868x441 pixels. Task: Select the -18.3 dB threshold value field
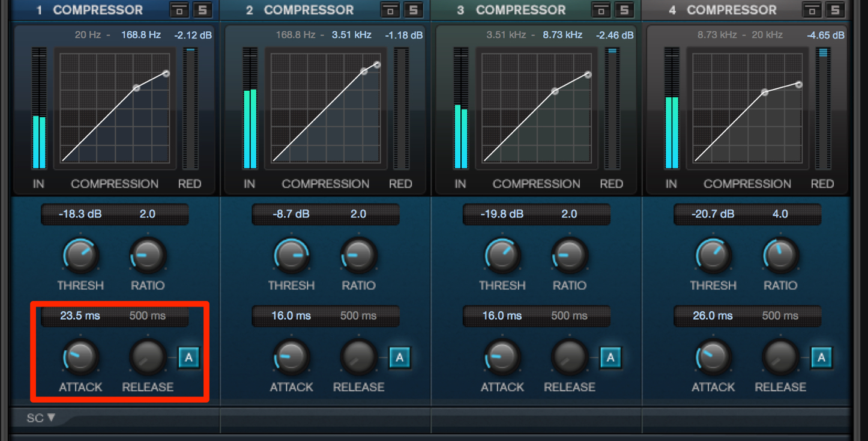[80, 214]
